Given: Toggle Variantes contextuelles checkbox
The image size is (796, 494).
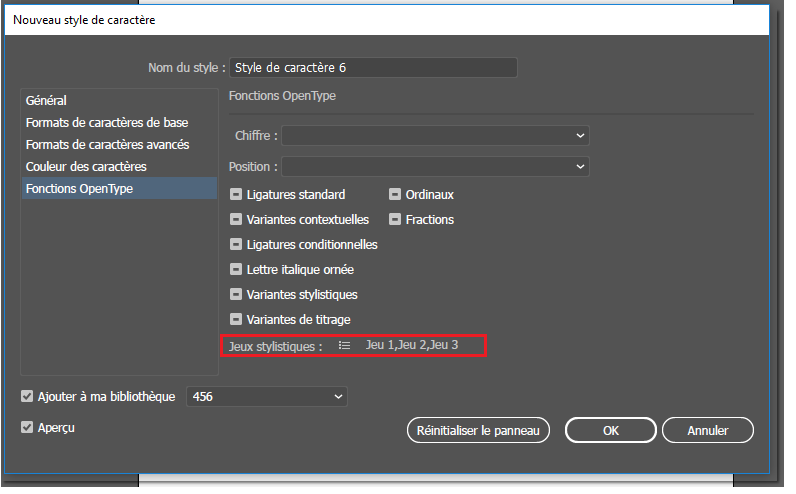Looking at the screenshot, I should (237, 220).
